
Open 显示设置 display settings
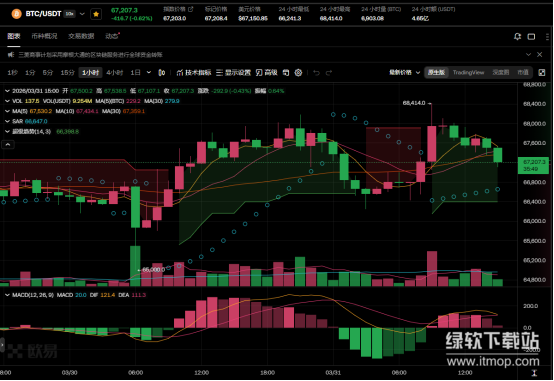234,72
